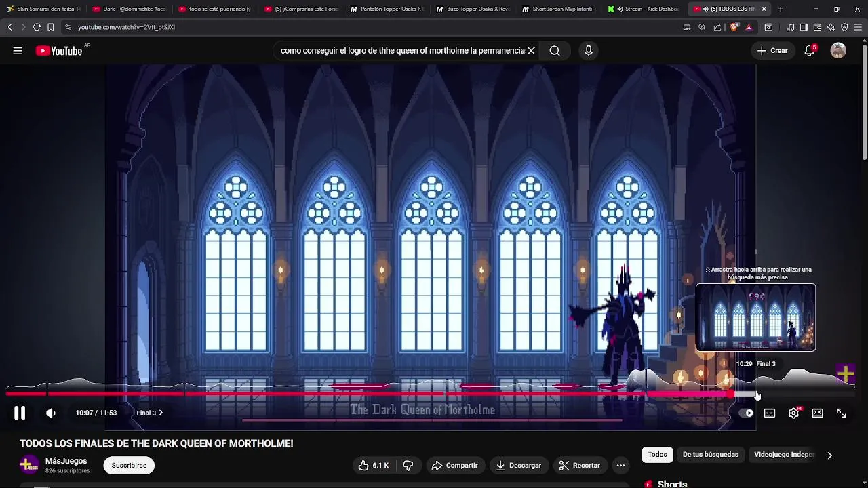Click the red scrubber handle on timeline
This screenshot has width=868, height=488.
730,394
